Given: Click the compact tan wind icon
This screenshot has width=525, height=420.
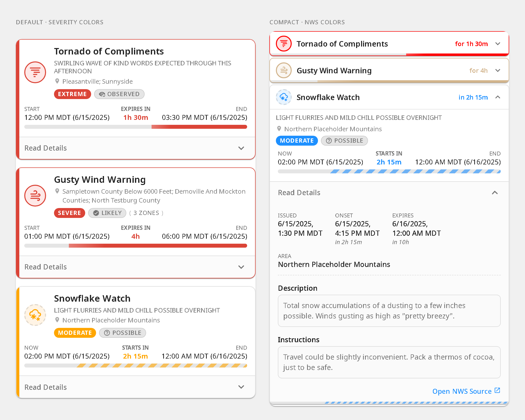Looking at the screenshot, I should (x=284, y=71).
